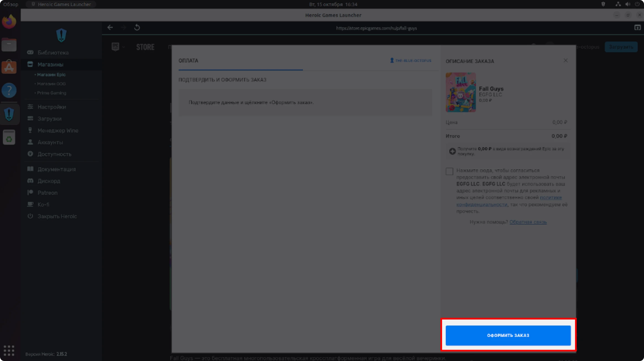644x361 pixels.
Task: Open Firefox from the dock
Action: pyautogui.click(x=9, y=22)
